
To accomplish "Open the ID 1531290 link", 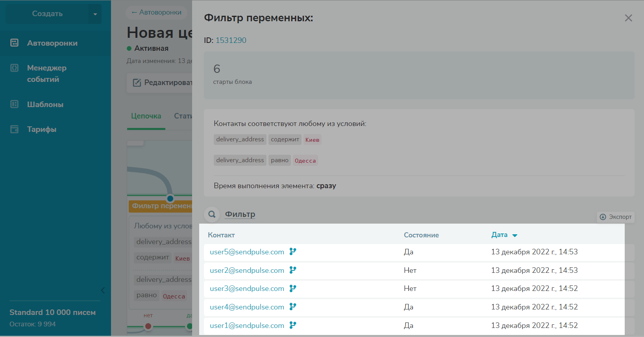I will pyautogui.click(x=231, y=40).
